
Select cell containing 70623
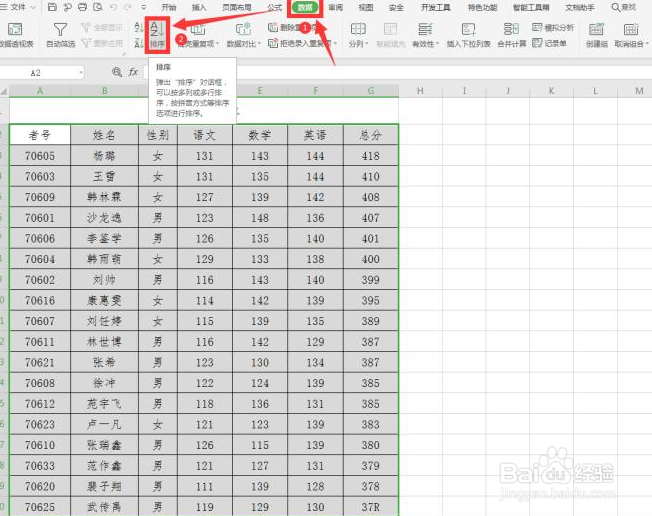[x=40, y=425]
